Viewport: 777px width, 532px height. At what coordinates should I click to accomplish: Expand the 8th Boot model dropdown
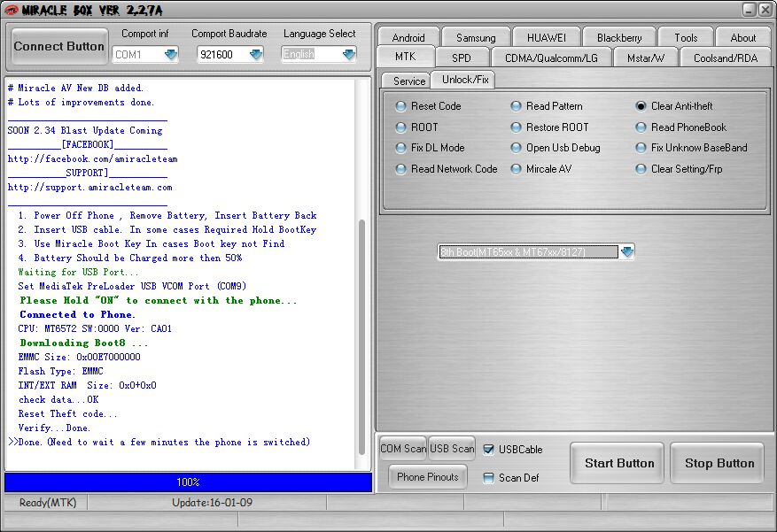(x=627, y=252)
